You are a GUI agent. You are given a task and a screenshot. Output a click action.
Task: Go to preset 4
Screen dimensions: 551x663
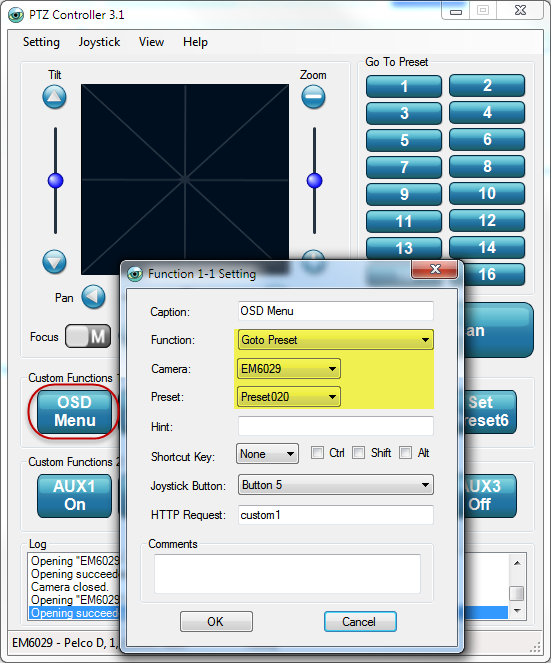click(487, 113)
